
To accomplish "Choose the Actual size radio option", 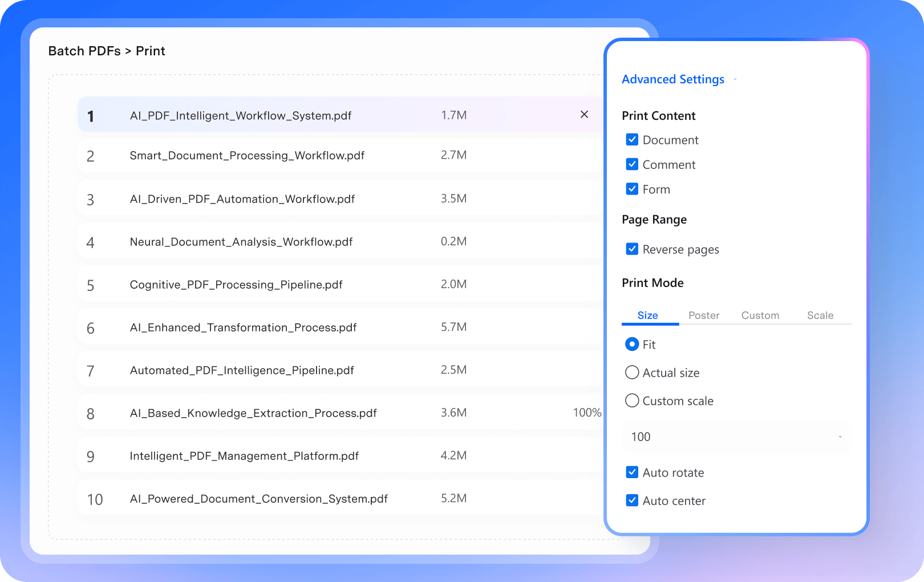I will [x=632, y=373].
